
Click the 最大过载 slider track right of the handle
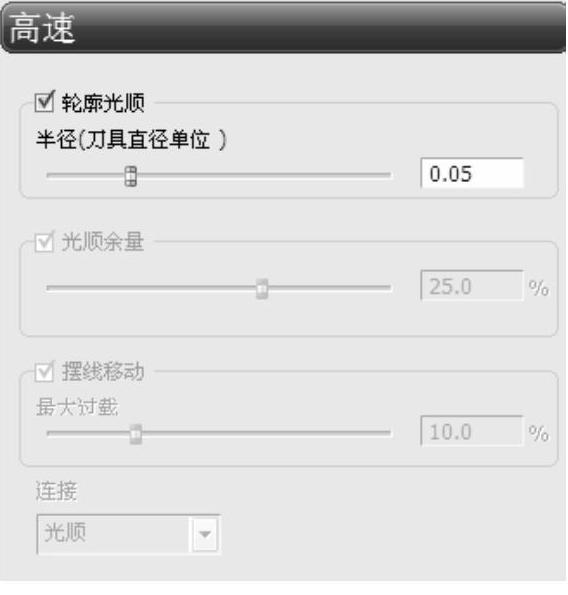pos(266,432)
